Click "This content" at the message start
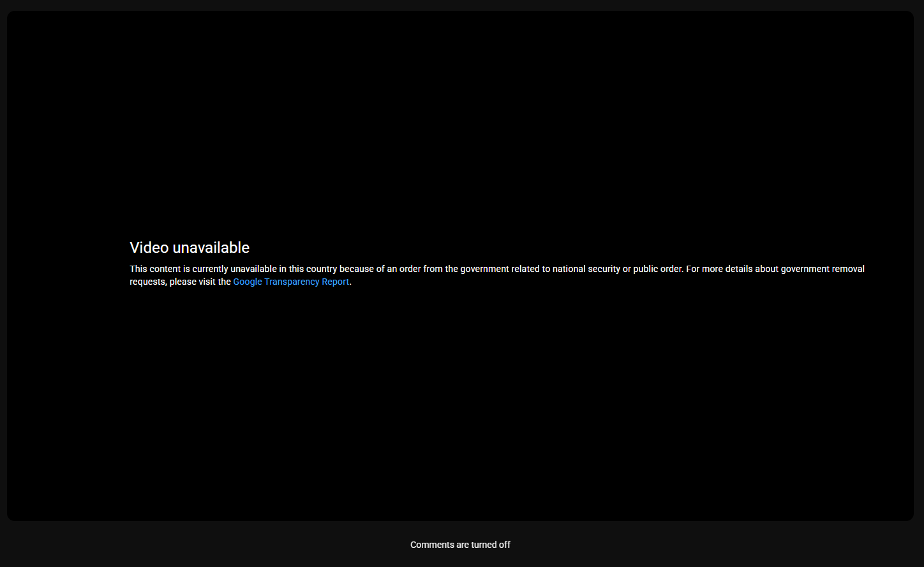The width and height of the screenshot is (924, 567). point(155,269)
